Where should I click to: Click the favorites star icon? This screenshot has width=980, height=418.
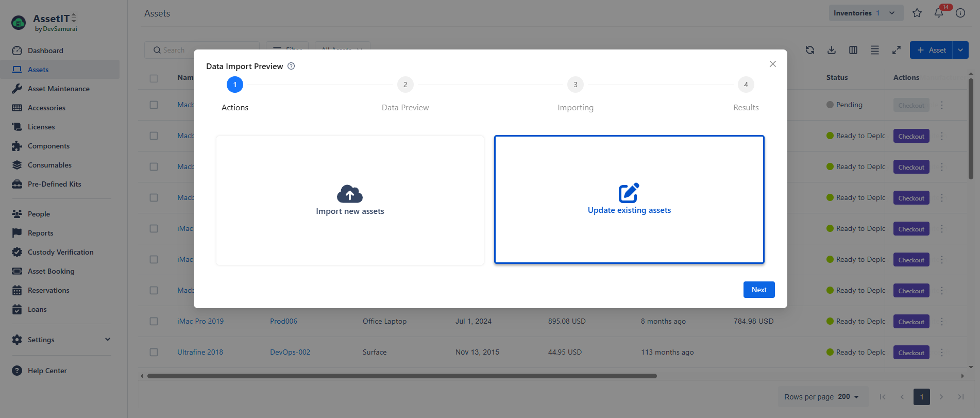click(917, 13)
